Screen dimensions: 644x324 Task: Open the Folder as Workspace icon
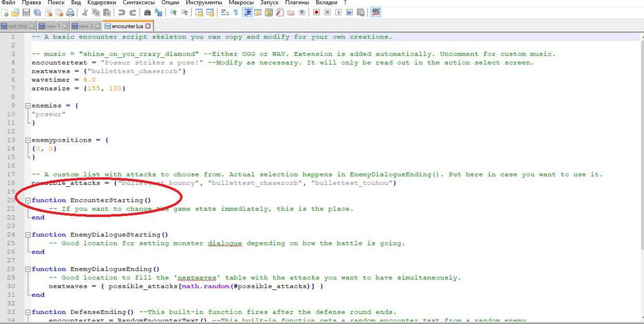[x=291, y=13]
